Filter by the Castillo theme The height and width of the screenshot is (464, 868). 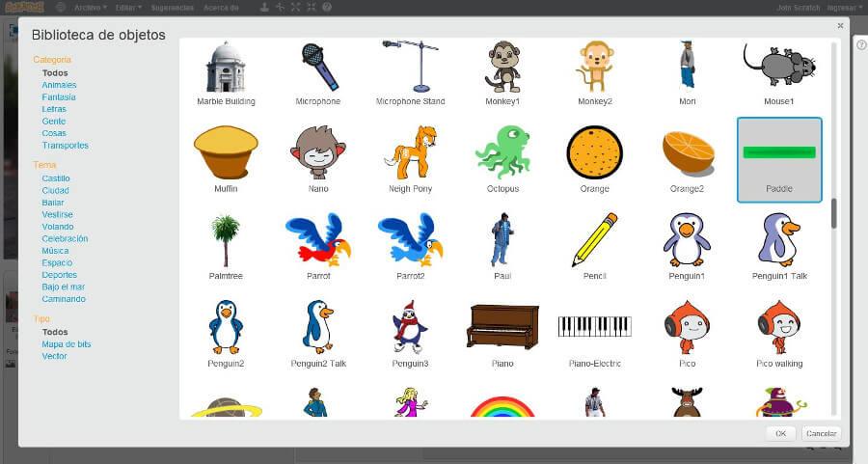click(56, 178)
